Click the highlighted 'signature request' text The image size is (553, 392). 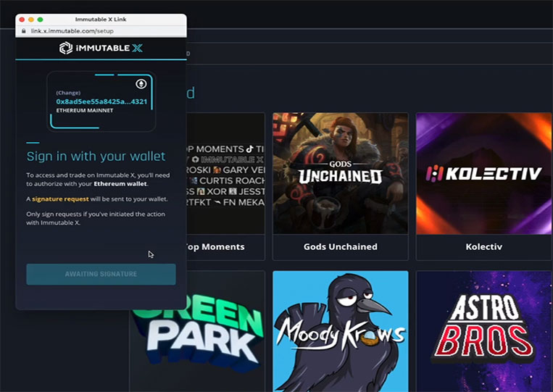[x=60, y=199]
